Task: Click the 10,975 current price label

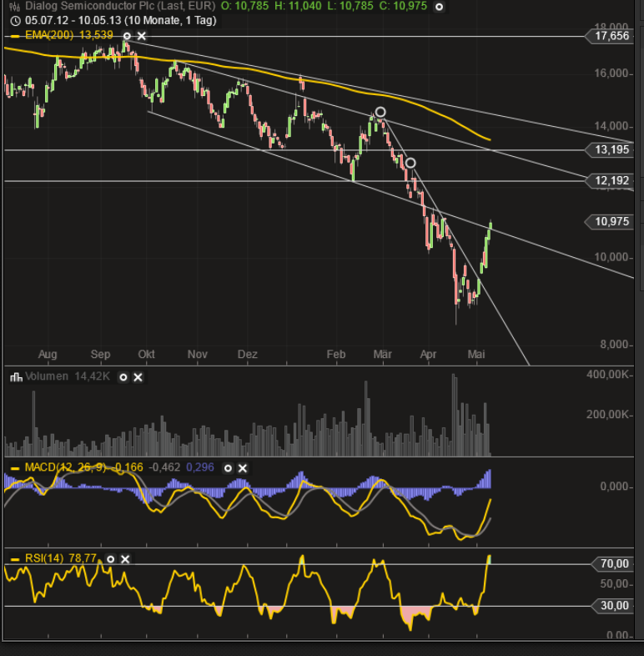Action: pos(609,221)
